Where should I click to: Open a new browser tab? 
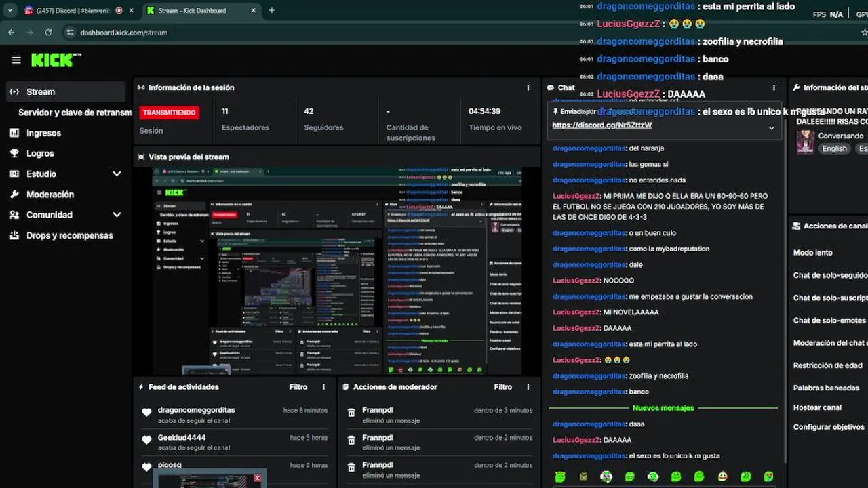(272, 10)
